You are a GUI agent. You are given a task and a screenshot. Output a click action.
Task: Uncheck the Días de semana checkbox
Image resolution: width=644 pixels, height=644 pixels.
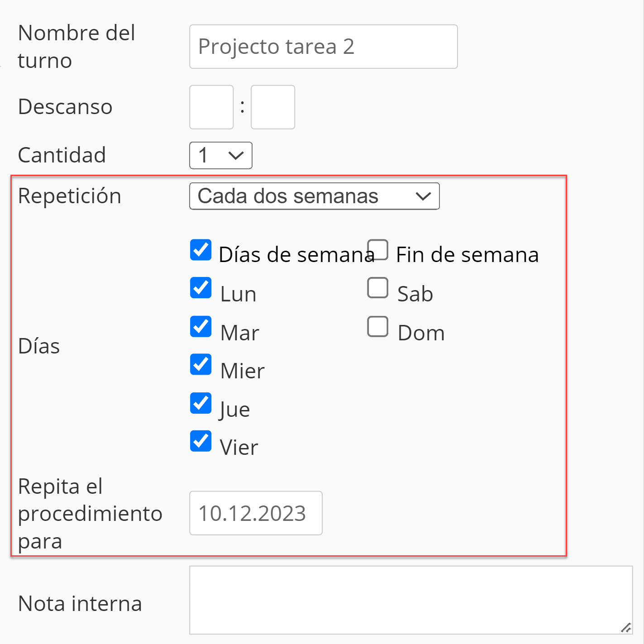click(x=200, y=250)
